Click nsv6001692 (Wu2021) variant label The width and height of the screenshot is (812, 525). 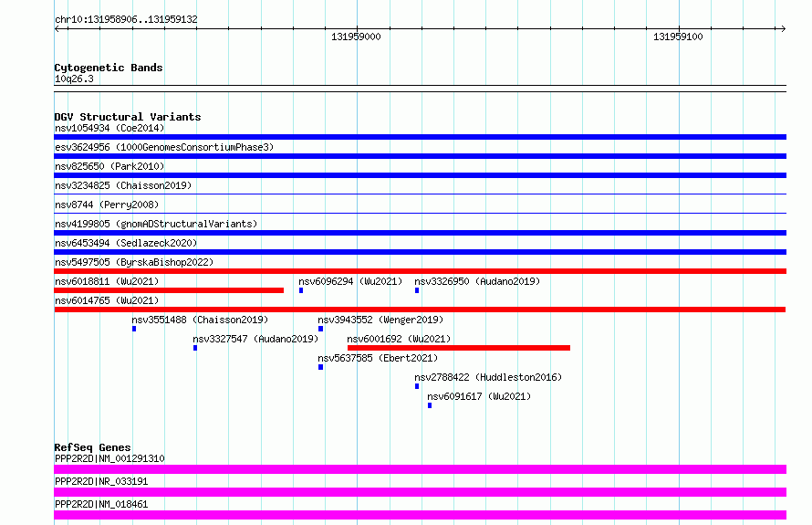pyautogui.click(x=399, y=339)
